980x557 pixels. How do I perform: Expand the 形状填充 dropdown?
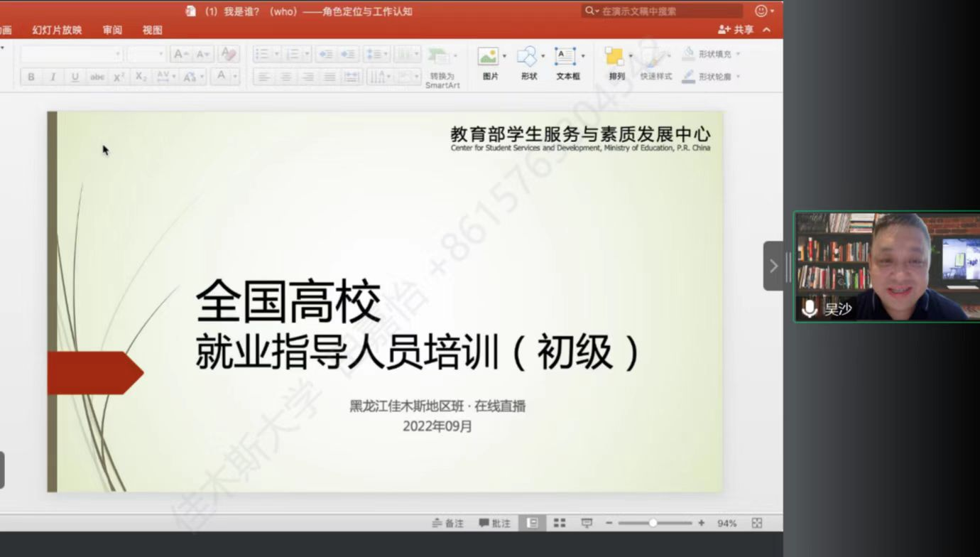[738, 54]
